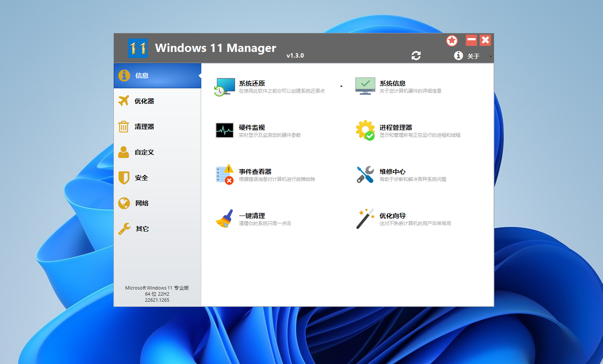Click the refresh arrows icon in header
This screenshot has height=364, width=603.
(x=416, y=55)
